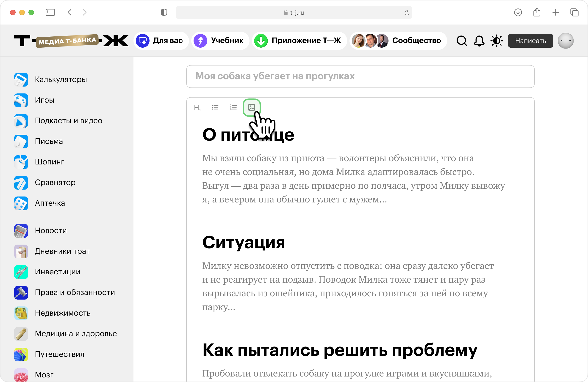Select Инвестиции in the sidebar

[x=58, y=272]
